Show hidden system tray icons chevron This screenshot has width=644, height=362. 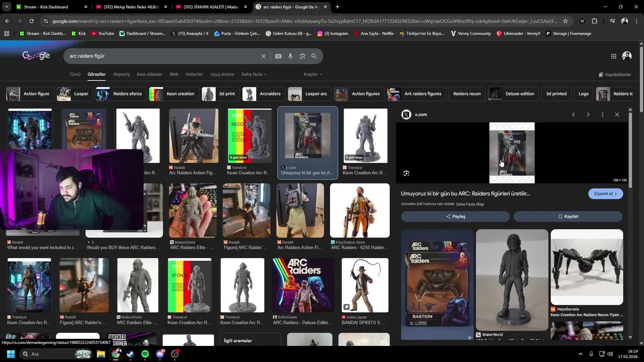tap(580, 354)
